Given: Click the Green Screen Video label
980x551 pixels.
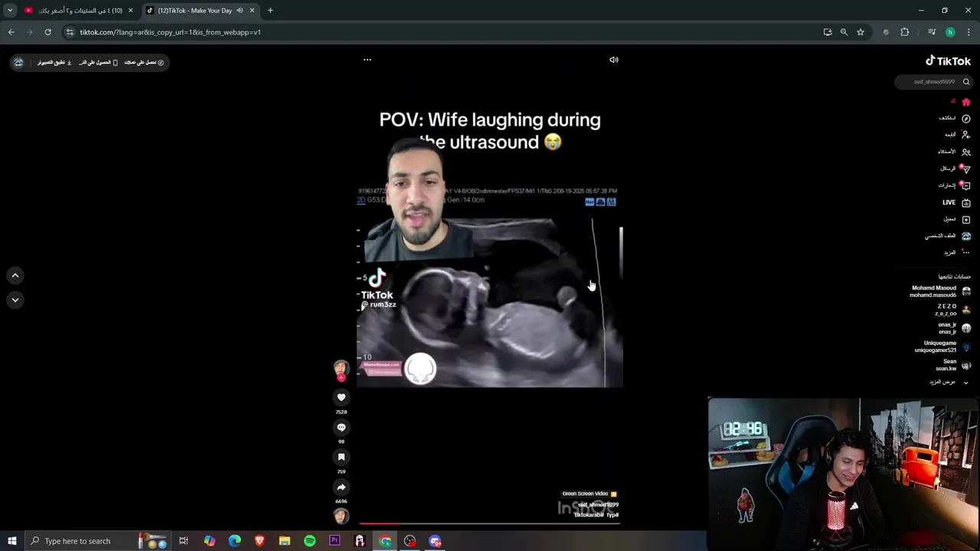Looking at the screenshot, I should [590, 494].
